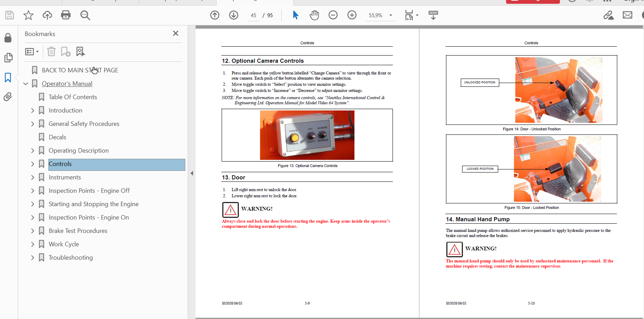Go to next page arrow
Image resolution: width=644 pixels, height=319 pixels.
tap(234, 15)
